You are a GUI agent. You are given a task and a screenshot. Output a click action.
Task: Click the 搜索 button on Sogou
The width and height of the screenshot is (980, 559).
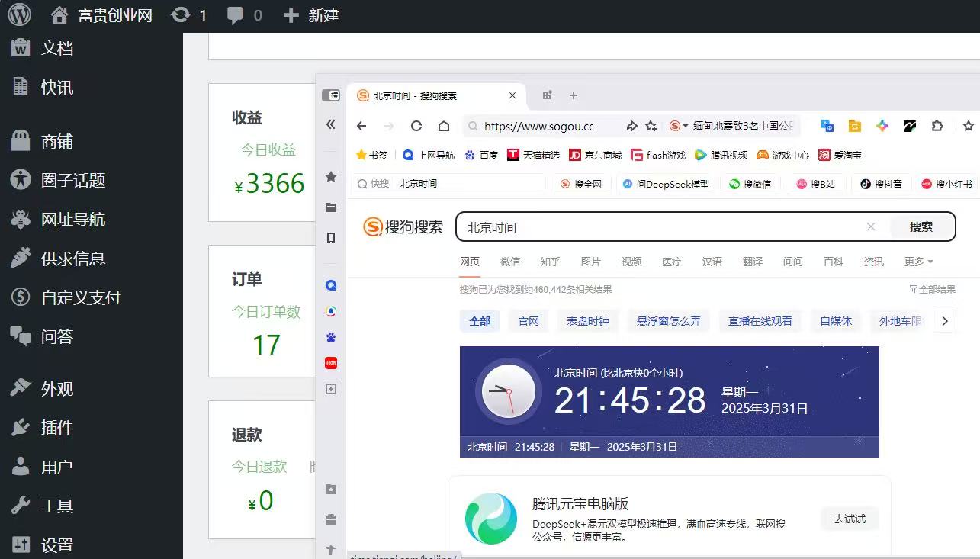[921, 226]
